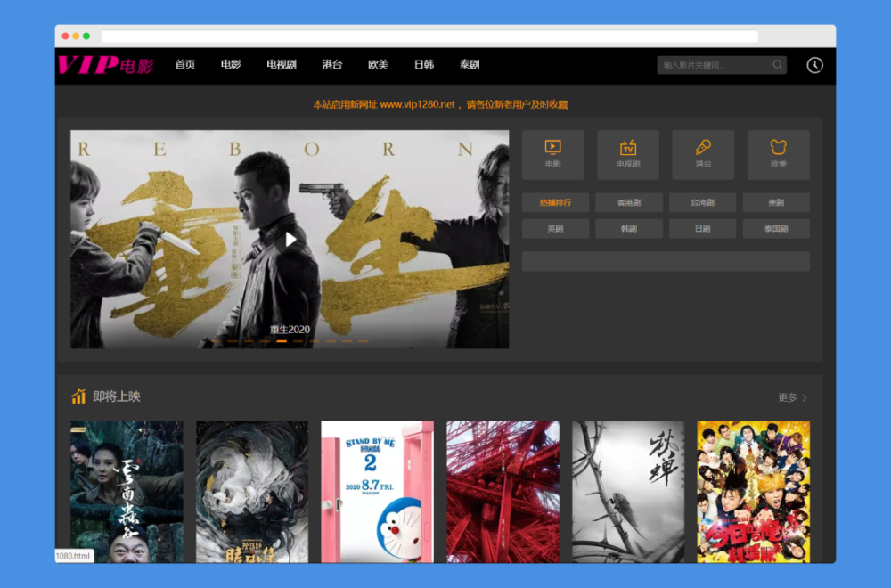Screen dimensions: 891x588
Task: Open 欧美 in the top navigation bar
Action: coord(378,65)
